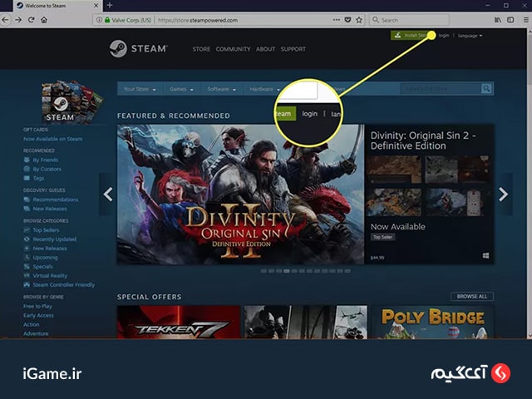Image resolution: width=532 pixels, height=399 pixels.
Task: Click the store search magnifier icon
Action: pyautogui.click(x=486, y=89)
